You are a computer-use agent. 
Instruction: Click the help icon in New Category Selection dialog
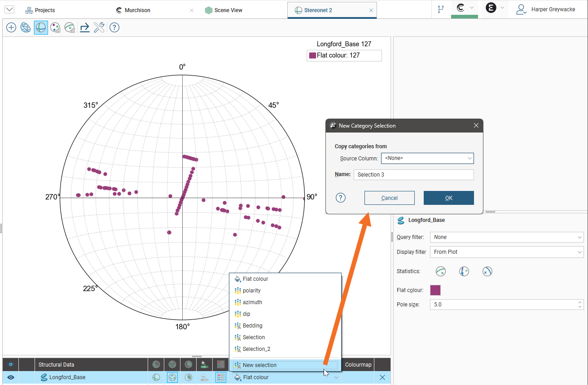pos(341,198)
